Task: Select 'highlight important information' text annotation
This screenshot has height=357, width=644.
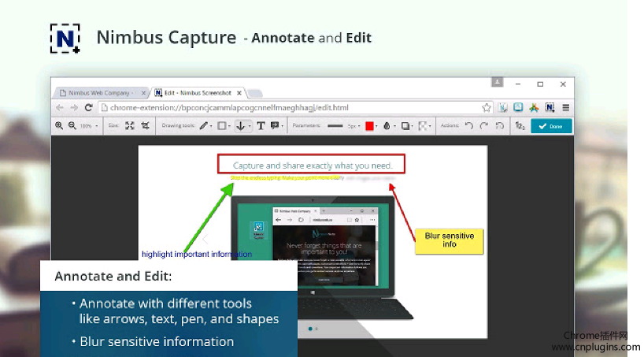Action: tap(197, 255)
